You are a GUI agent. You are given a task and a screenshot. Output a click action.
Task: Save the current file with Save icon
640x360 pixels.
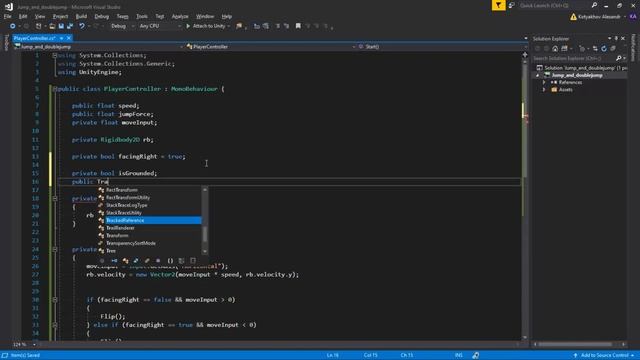[61, 26]
